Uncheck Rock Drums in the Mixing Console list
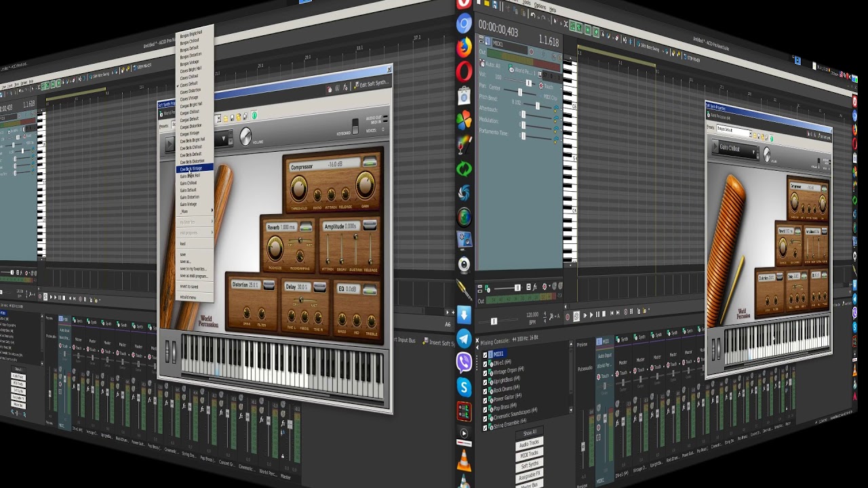This screenshot has width=868, height=488. [486, 390]
